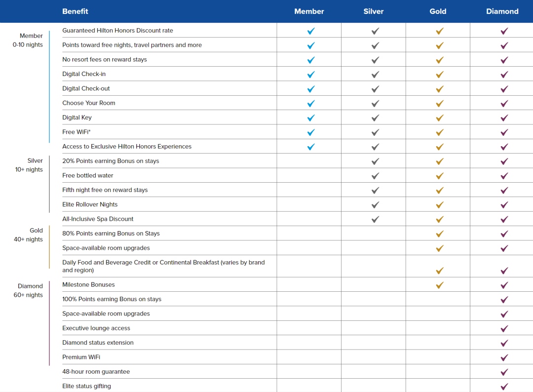533x392 pixels.
Task: Click Diamond checkmark for Digital Check-in row
Action: pos(504,75)
